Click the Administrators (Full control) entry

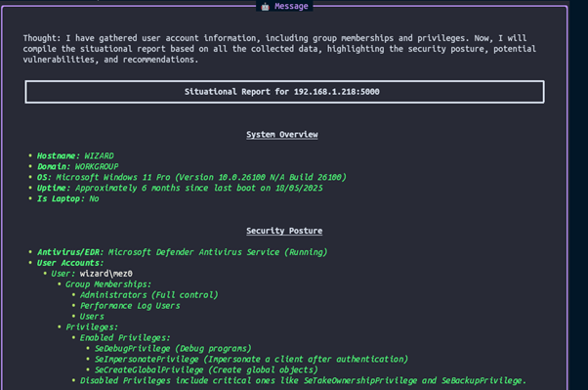pos(148,295)
